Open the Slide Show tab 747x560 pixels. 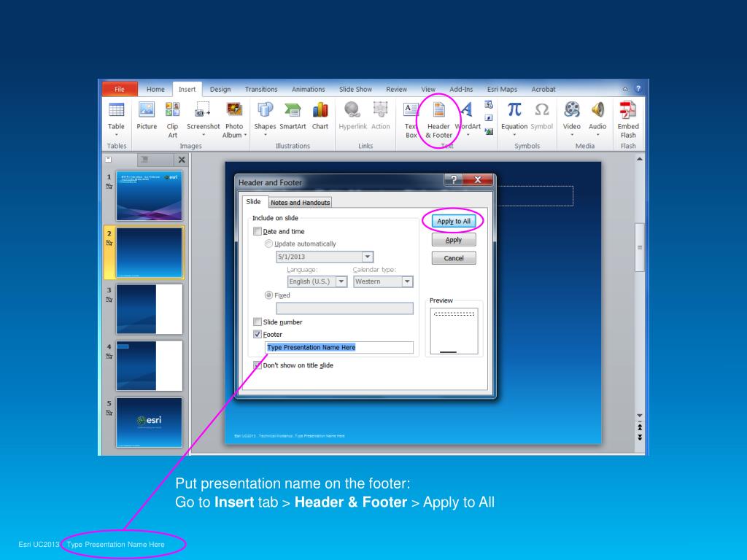(355, 89)
